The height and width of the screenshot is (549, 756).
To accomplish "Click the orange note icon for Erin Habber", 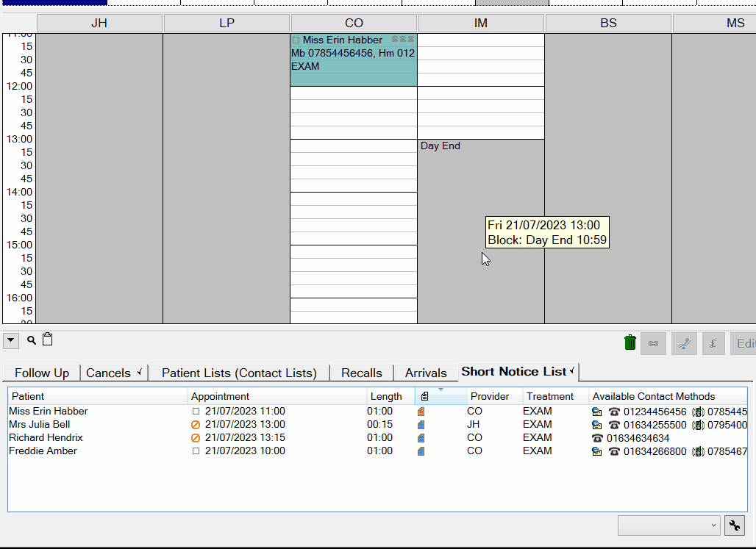I will pos(421,412).
